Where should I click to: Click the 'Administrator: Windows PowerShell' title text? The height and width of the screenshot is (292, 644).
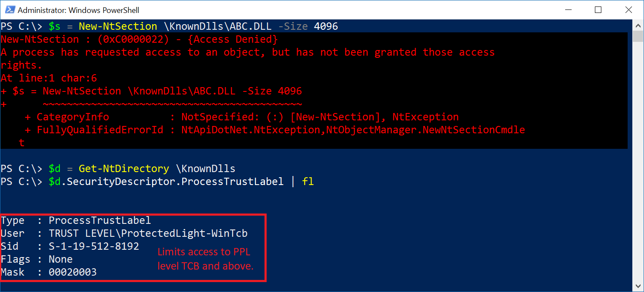[x=78, y=10]
